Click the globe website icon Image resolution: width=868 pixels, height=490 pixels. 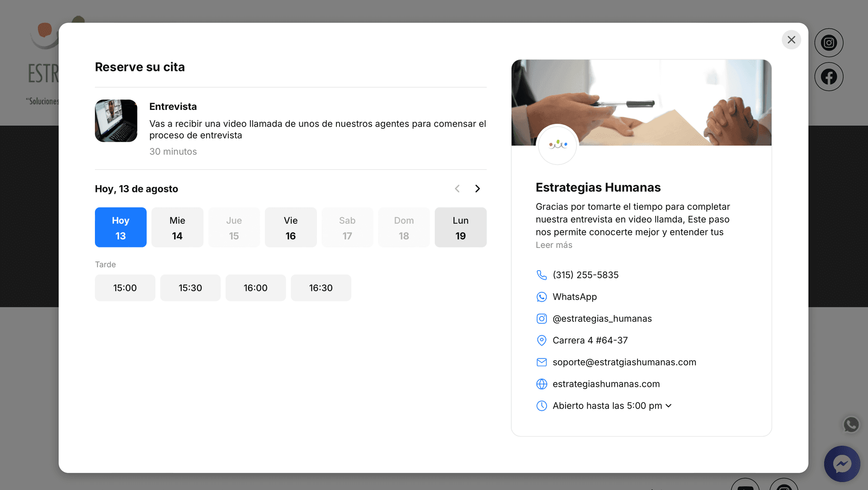(542, 384)
